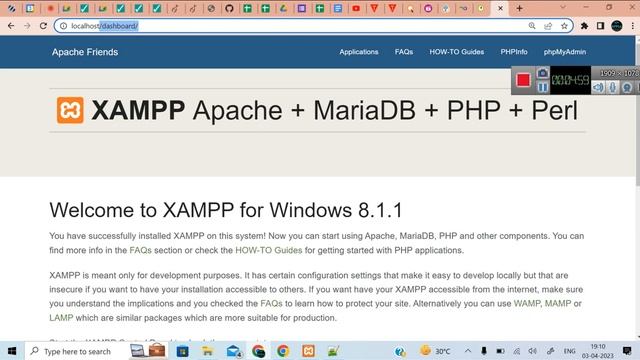Open battery status in system tray
This screenshot has height=360, width=640.
(500, 351)
